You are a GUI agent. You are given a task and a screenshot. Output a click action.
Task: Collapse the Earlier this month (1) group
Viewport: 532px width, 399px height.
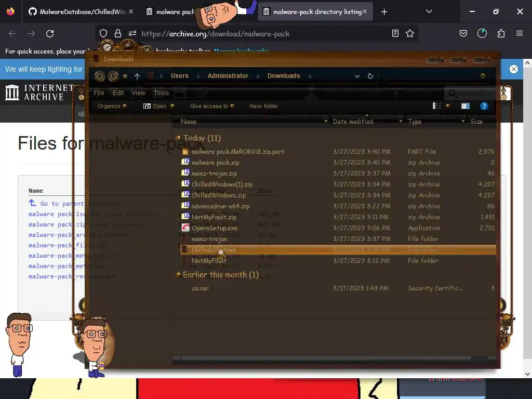click(x=178, y=274)
